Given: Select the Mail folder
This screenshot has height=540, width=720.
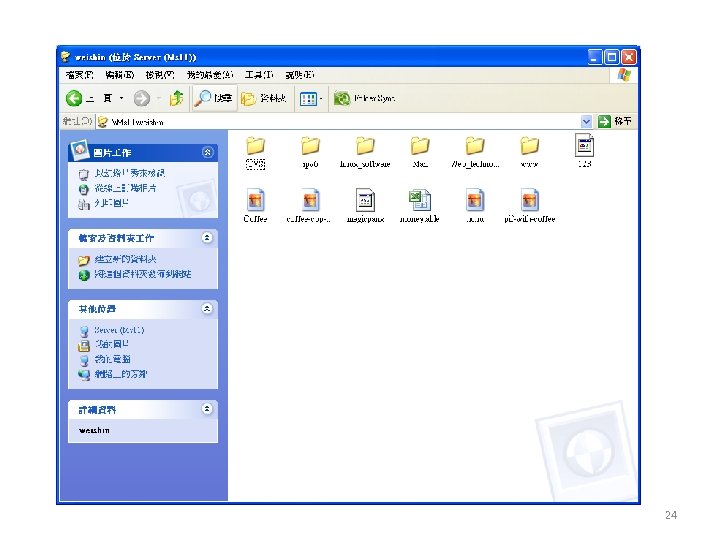Looking at the screenshot, I should click(x=420, y=152).
